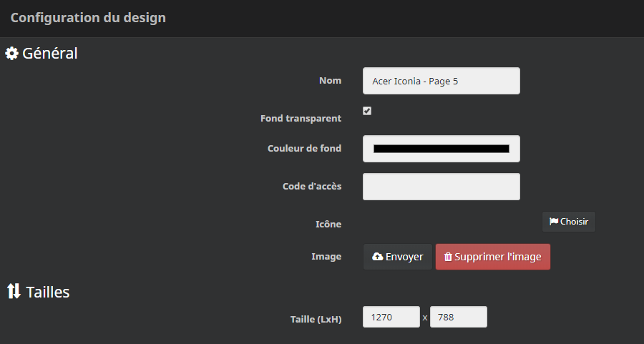This screenshot has width=644, height=344.
Task: Click the Couleur de fond label
Action: coord(304,148)
